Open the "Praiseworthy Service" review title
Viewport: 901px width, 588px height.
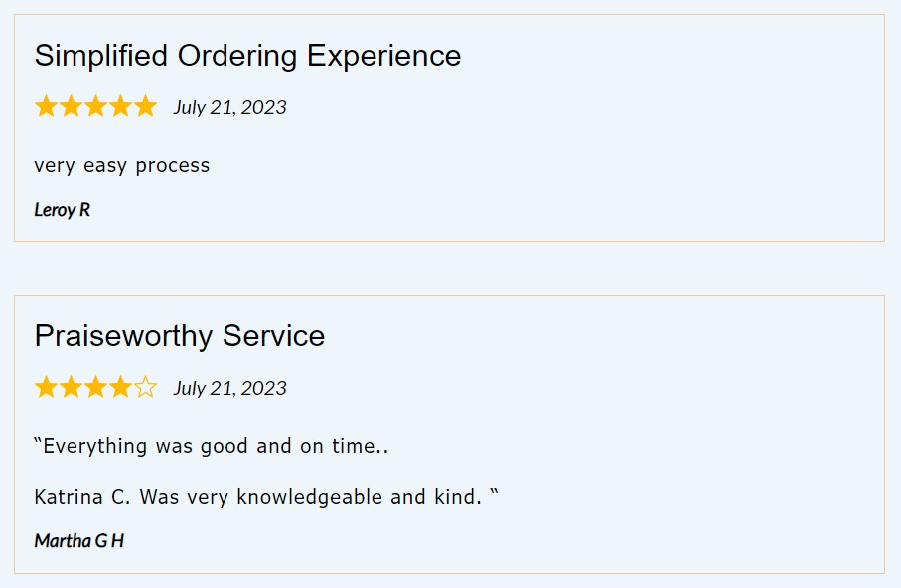pyautogui.click(x=179, y=336)
